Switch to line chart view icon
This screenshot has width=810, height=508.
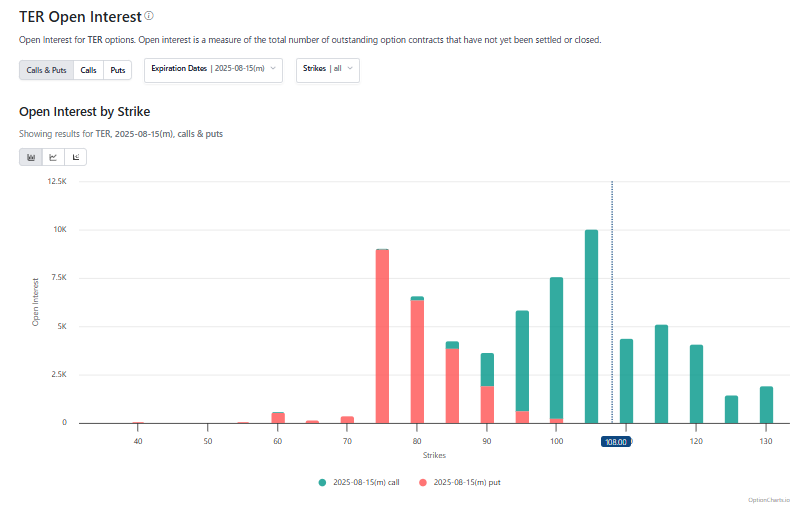coord(53,157)
